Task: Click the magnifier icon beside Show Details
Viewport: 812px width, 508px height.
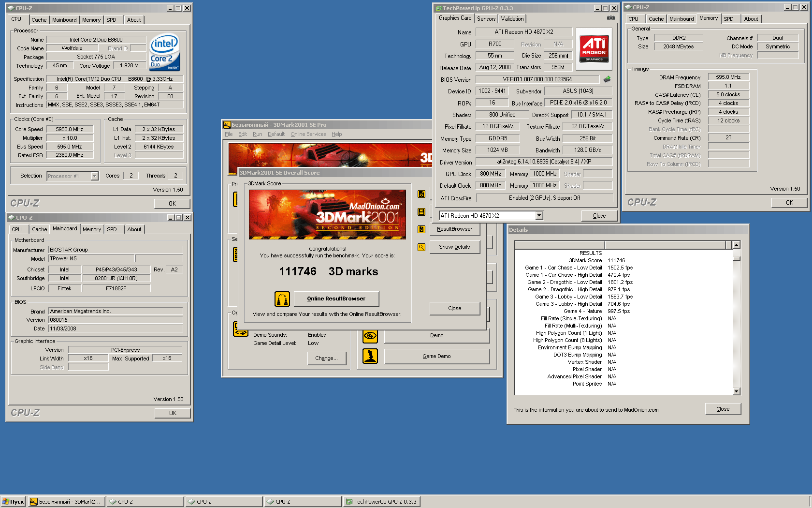Action: pos(421,247)
